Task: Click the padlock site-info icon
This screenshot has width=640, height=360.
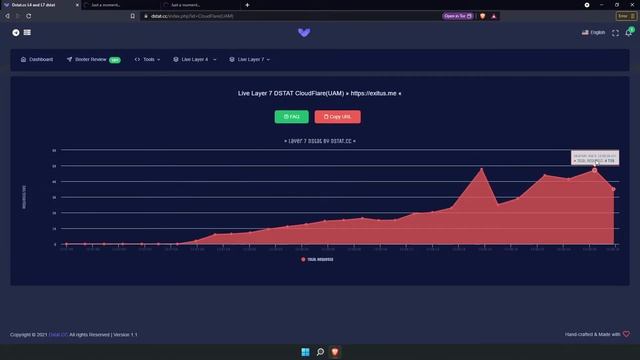Action: pyautogui.click(x=146, y=16)
